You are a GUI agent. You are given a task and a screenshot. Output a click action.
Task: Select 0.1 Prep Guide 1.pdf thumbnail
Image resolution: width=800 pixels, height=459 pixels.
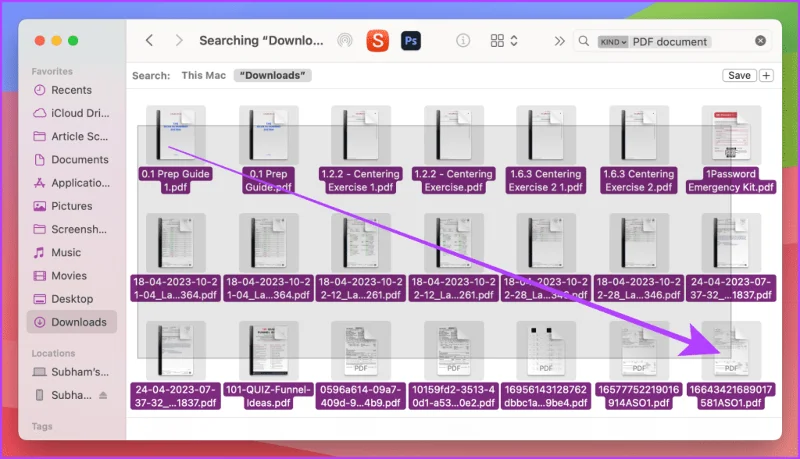point(176,135)
